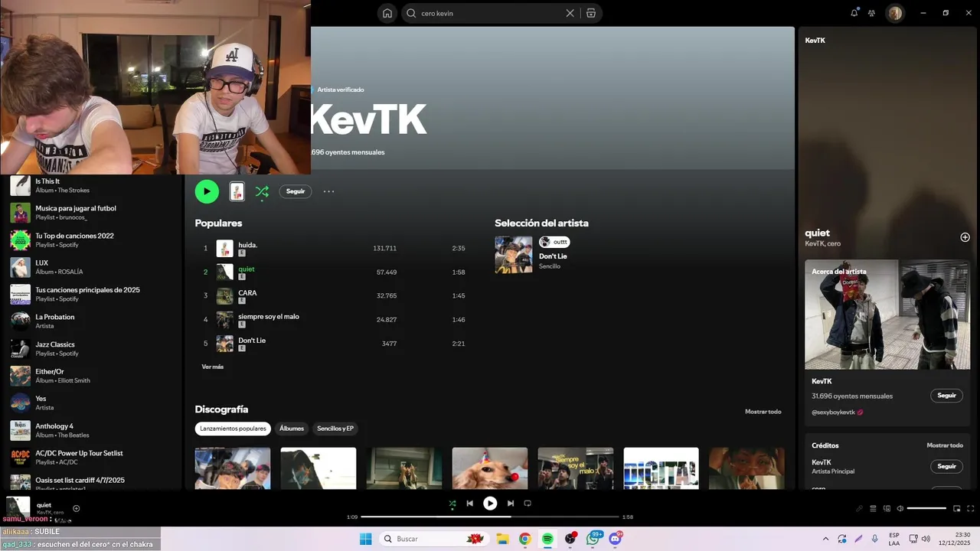Open the 'Yes' artist entry
This screenshot has width=980, height=551.
(92, 403)
